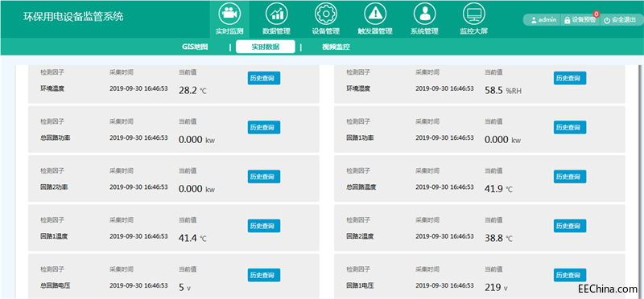Screen dimensions: 644x299
Task: Click the 41.9 ℃ value
Action: pos(498,189)
